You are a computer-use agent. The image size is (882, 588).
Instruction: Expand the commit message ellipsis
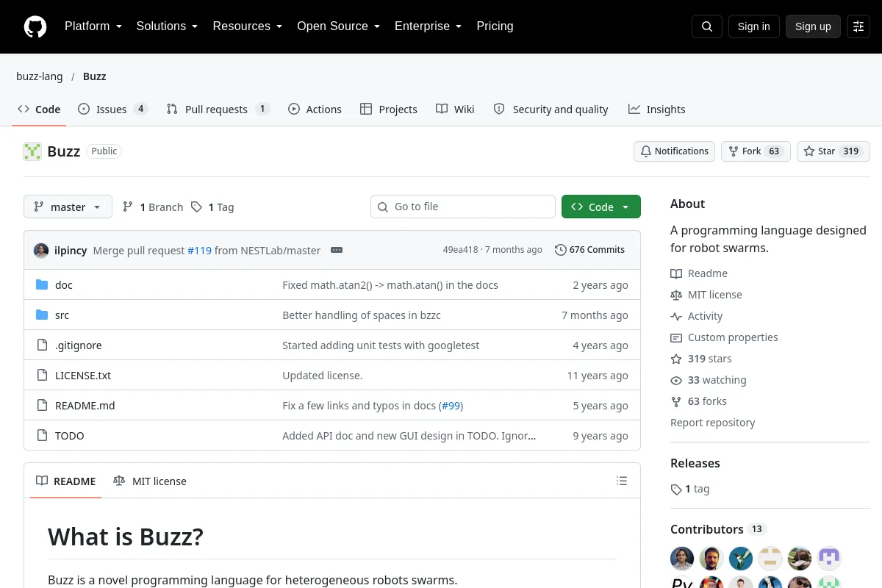pos(337,250)
